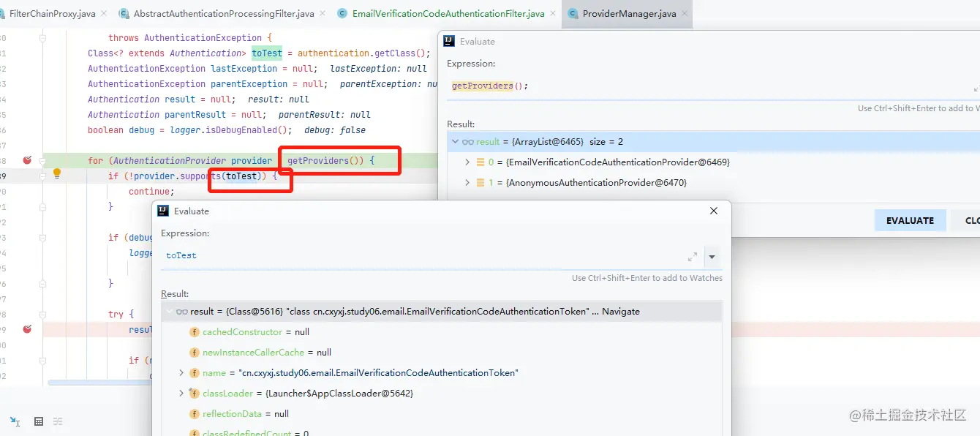
Task: Click the expand editor icon in the toTest expression field
Action: point(693,257)
